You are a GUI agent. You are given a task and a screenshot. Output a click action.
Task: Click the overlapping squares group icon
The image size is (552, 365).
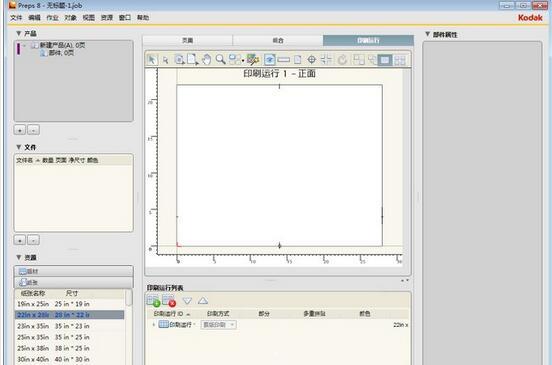click(359, 59)
